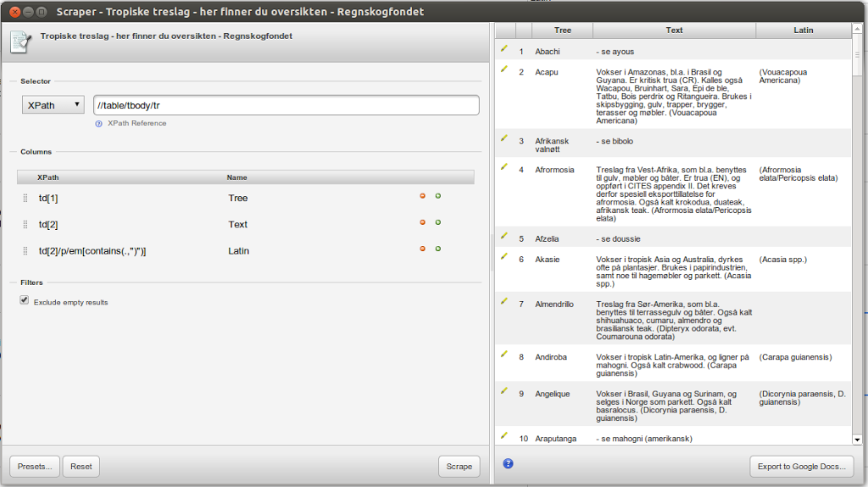Remove the Latin column using its red icon
868x487 pixels.
point(422,249)
